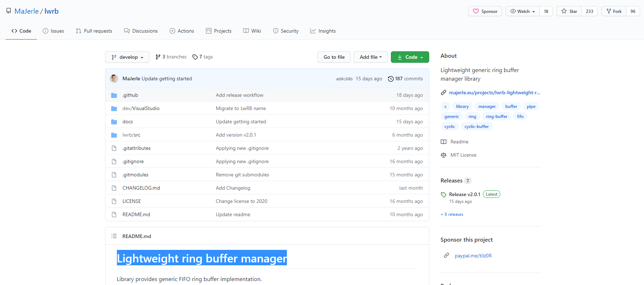644x285 pixels.
Task: Open the Wiki tab
Action: pyautogui.click(x=252, y=31)
